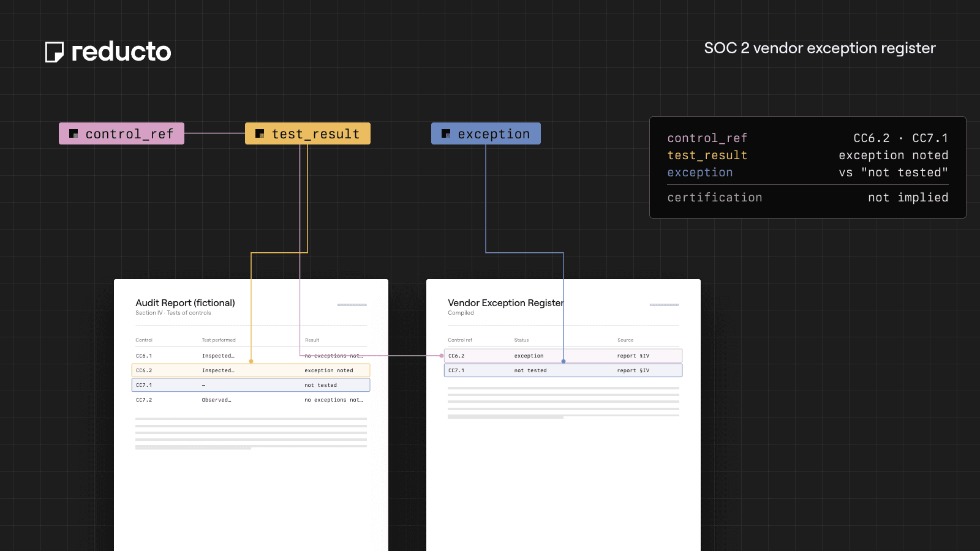The height and width of the screenshot is (551, 980).
Task: Click the 'SOC 2 vendor exception register' title
Action: tap(820, 48)
